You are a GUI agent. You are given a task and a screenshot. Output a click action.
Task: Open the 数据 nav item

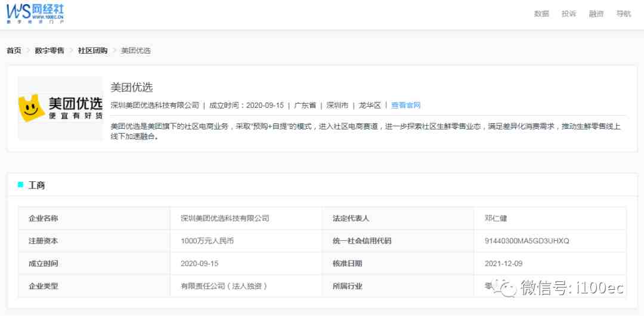[x=541, y=14]
